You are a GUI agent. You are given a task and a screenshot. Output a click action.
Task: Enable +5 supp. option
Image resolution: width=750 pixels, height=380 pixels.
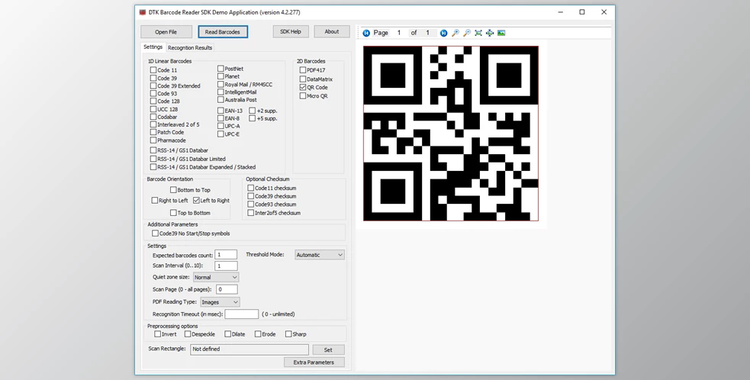252,118
